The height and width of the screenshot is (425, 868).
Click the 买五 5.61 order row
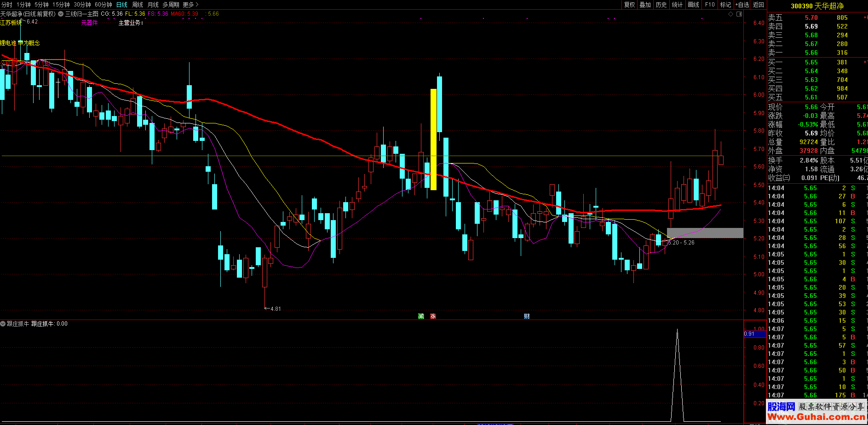817,97
